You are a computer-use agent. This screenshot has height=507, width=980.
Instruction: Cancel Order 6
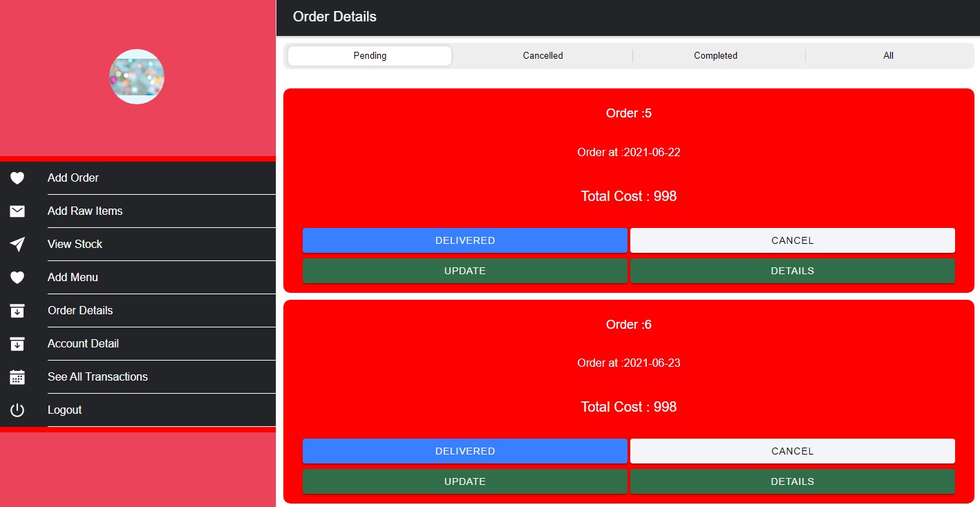coord(792,451)
